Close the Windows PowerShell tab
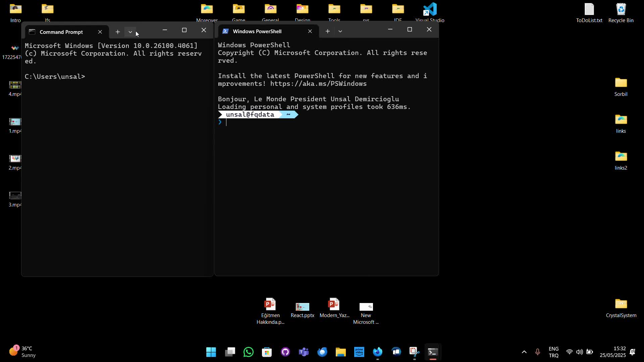The height and width of the screenshot is (362, 644). [x=310, y=31]
